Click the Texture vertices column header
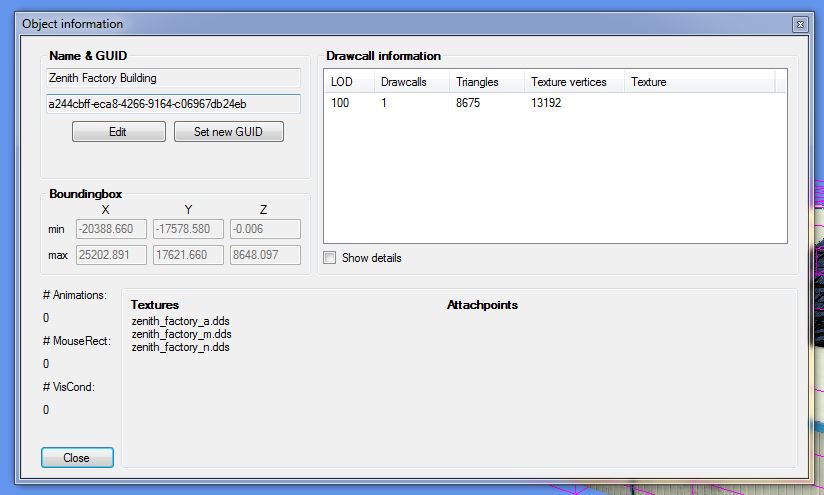 pos(573,82)
